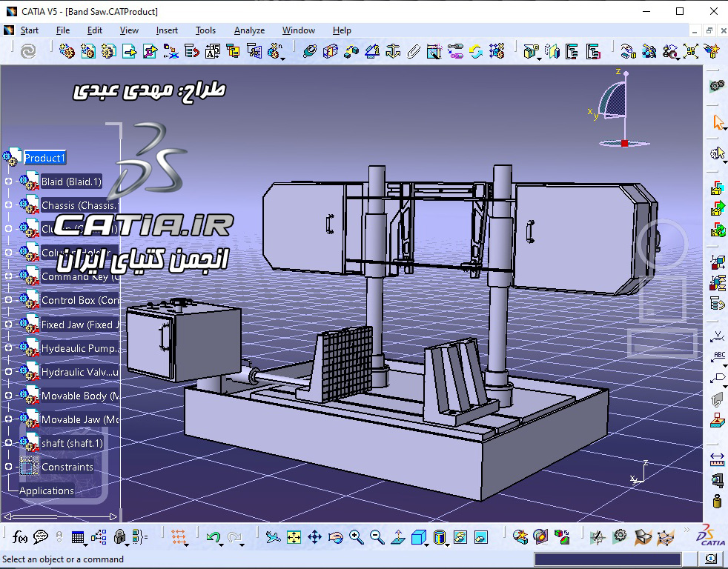Image resolution: width=728 pixels, height=569 pixels.
Task: Click the Fix Component anchor icon
Action: (x=393, y=51)
